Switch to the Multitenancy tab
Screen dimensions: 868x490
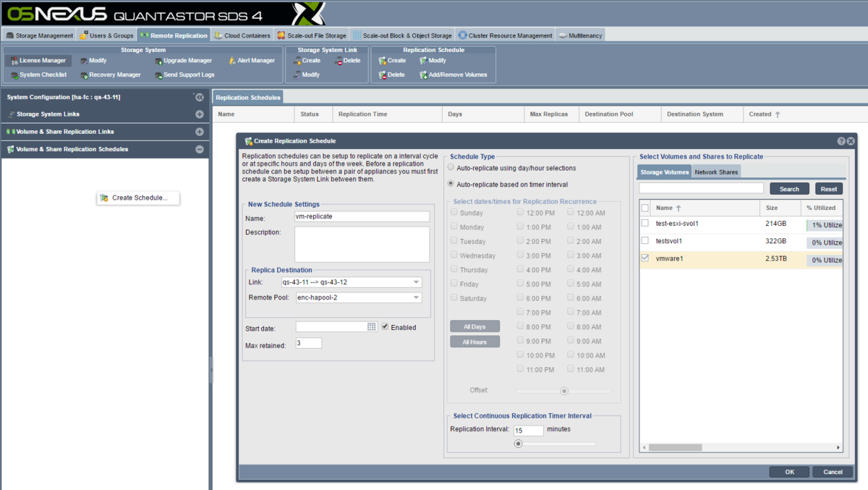(580, 35)
